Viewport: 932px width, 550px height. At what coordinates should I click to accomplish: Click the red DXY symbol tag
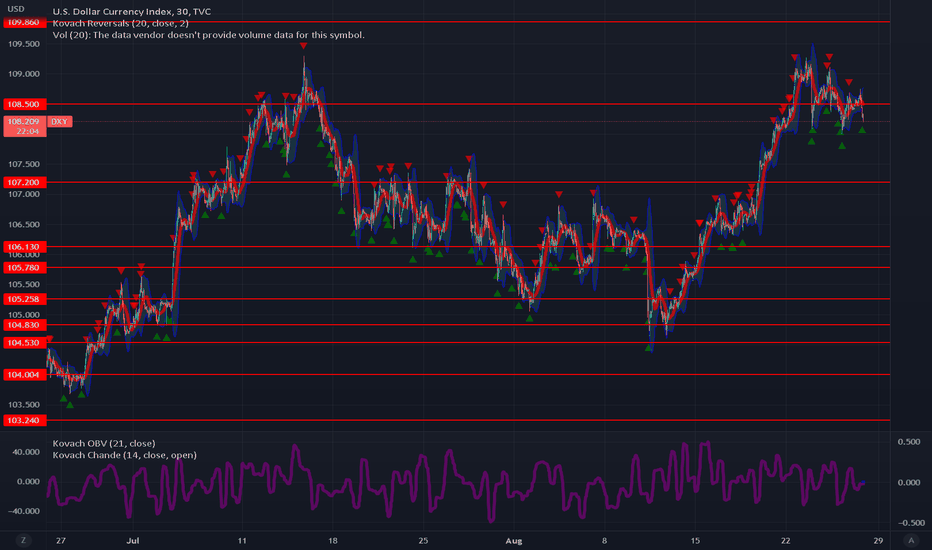pos(59,121)
